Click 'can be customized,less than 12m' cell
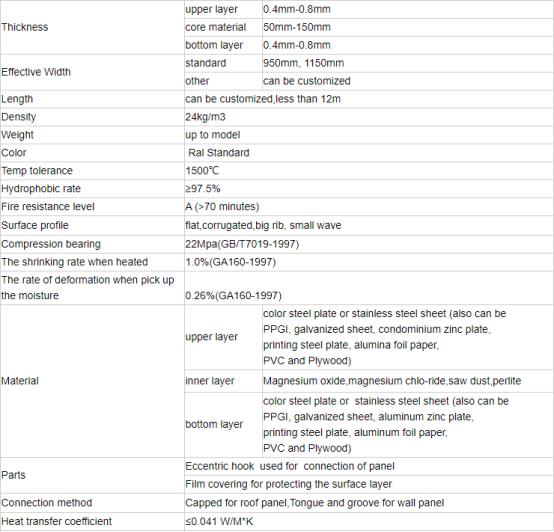 (x=369, y=99)
